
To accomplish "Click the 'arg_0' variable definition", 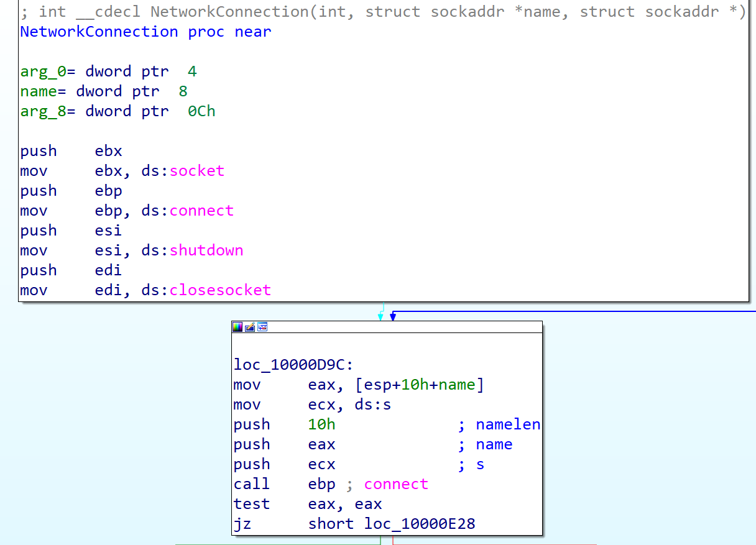I will 108,71.
